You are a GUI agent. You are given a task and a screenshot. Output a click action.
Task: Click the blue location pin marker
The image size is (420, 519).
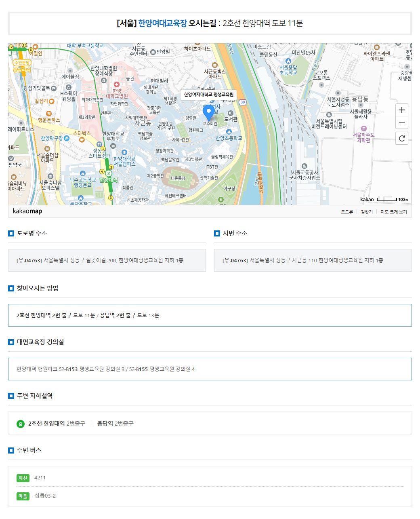point(208,112)
